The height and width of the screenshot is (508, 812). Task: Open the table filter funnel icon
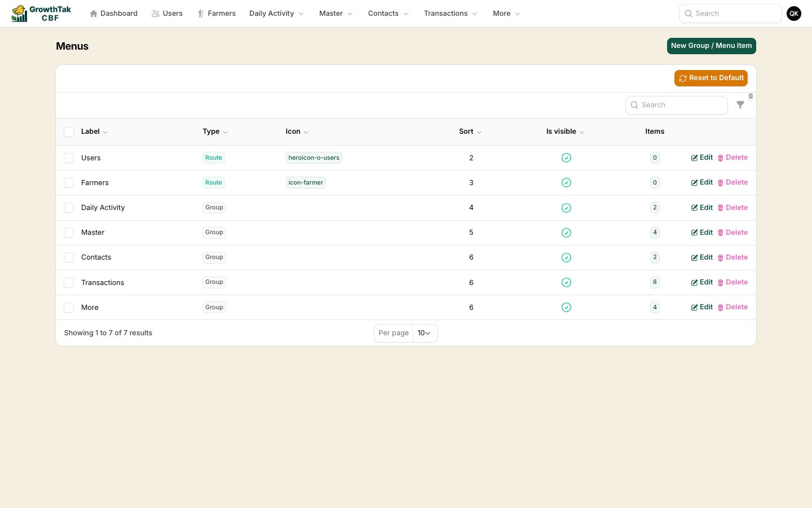point(740,105)
